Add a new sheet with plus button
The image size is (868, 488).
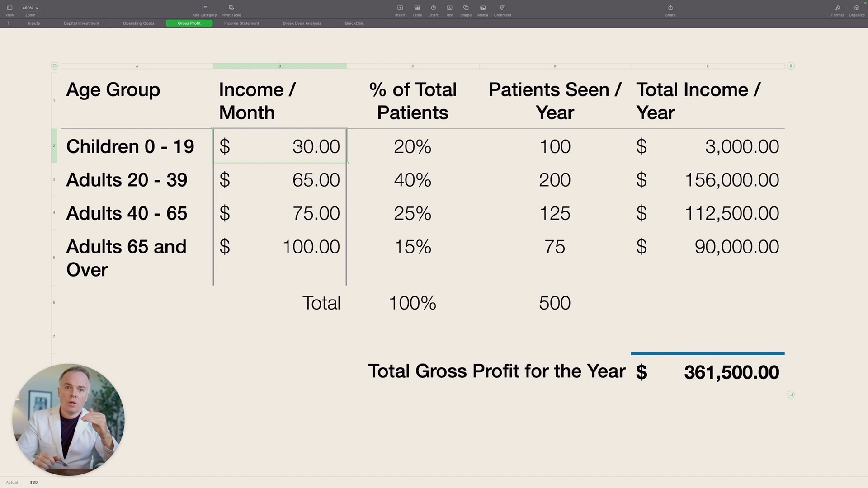tap(8, 23)
